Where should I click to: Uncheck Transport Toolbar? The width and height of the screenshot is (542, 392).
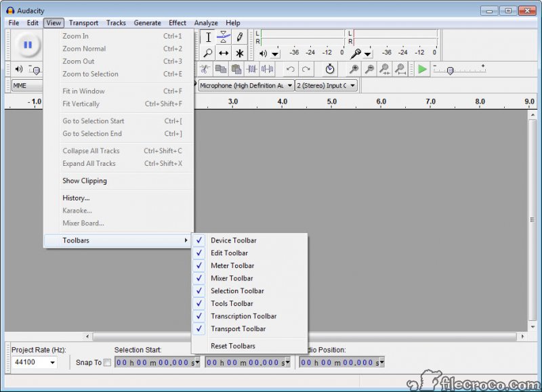click(x=249, y=329)
